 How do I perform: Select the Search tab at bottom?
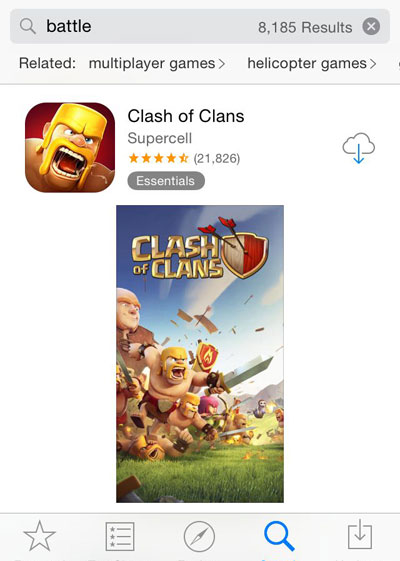(x=279, y=536)
